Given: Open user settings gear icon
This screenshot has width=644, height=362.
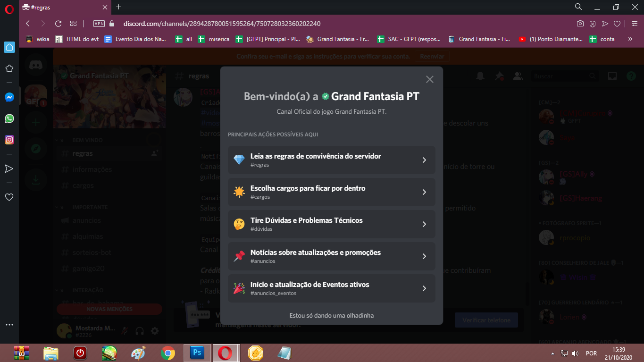Looking at the screenshot, I should [155, 331].
